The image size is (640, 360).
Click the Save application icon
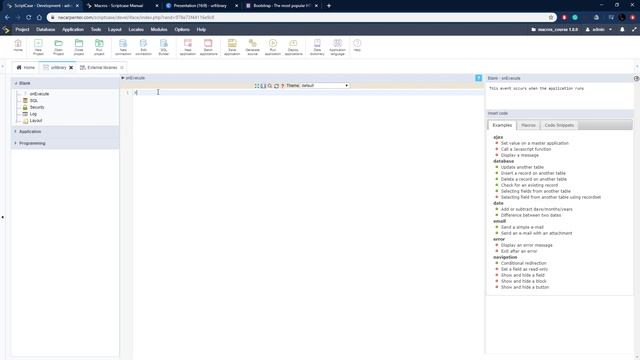pyautogui.click(x=232, y=47)
